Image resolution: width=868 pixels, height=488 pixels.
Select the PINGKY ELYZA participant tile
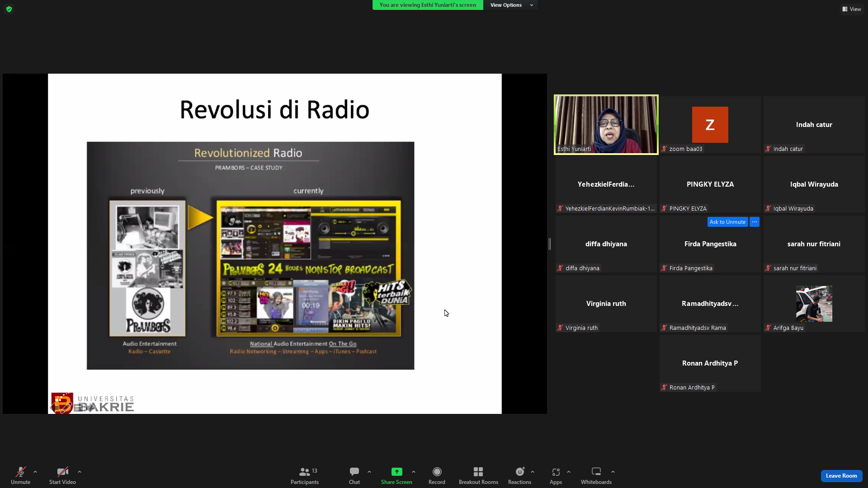tap(710, 184)
